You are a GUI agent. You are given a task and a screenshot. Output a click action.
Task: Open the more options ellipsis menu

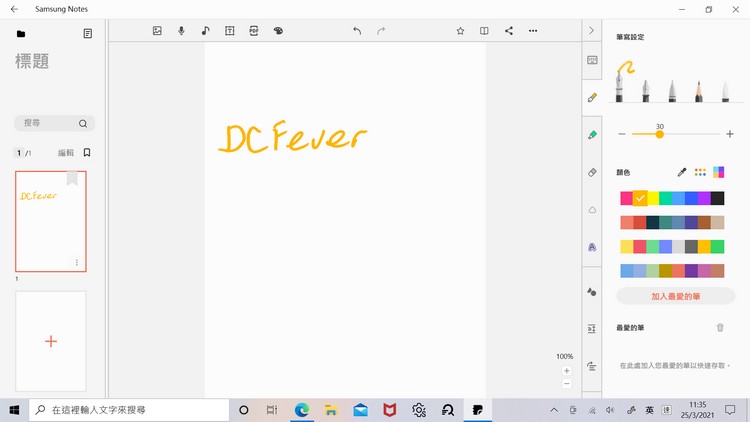point(533,31)
